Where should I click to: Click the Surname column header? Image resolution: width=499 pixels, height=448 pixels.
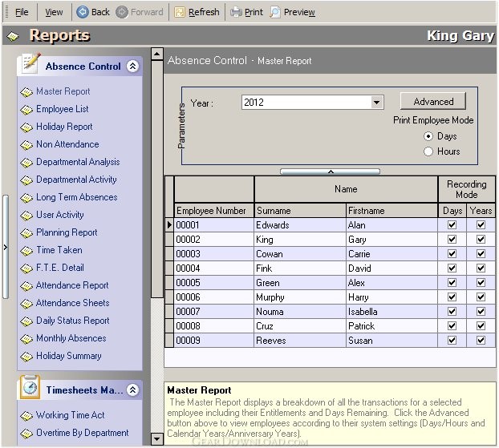click(300, 211)
